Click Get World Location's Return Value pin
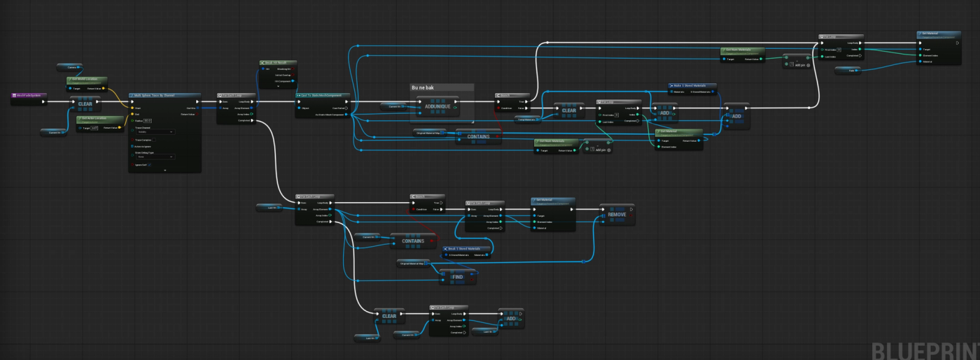This screenshot has height=360, width=980. tap(104, 88)
